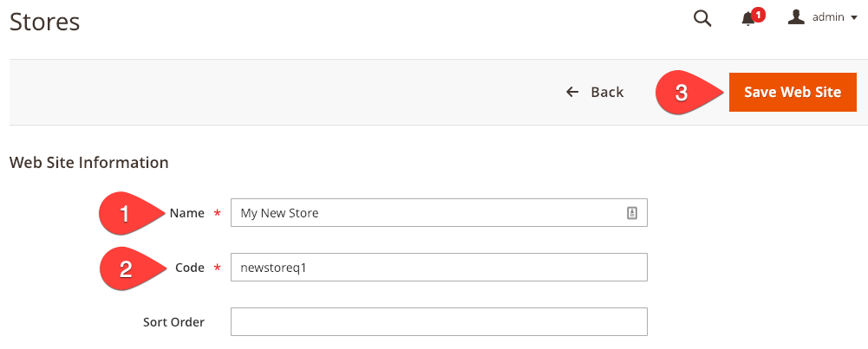The image size is (868, 349).
Task: Click the admin user avatar icon
Action: pos(796,17)
